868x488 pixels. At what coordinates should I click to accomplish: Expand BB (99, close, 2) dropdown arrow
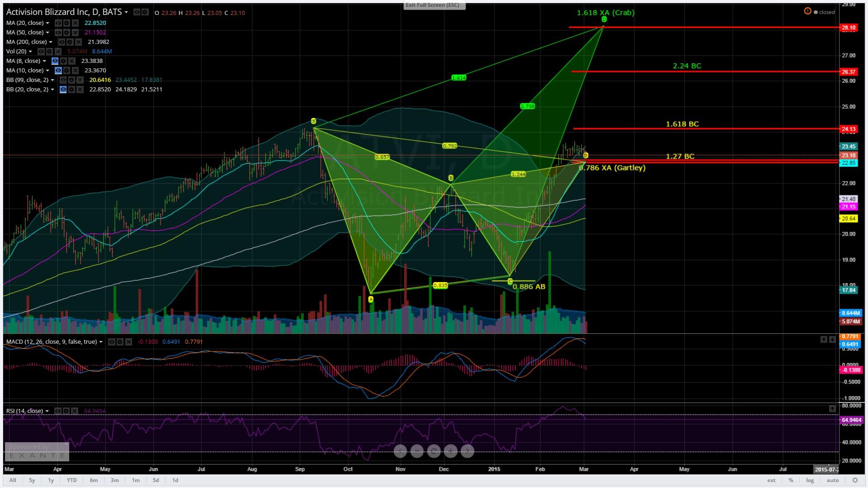point(52,80)
